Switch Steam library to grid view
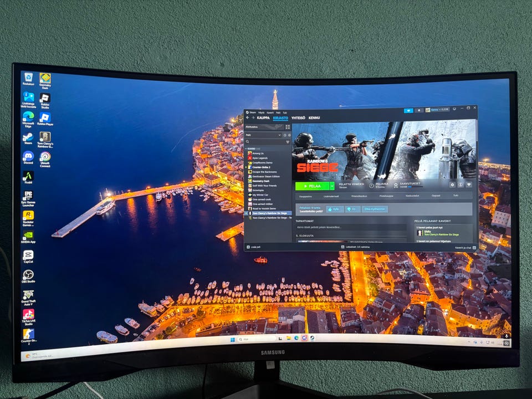The height and width of the screenshot is (399, 532). coord(288,127)
